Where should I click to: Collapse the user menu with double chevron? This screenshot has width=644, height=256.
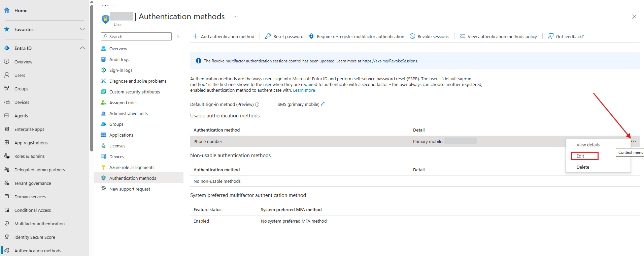coord(178,36)
